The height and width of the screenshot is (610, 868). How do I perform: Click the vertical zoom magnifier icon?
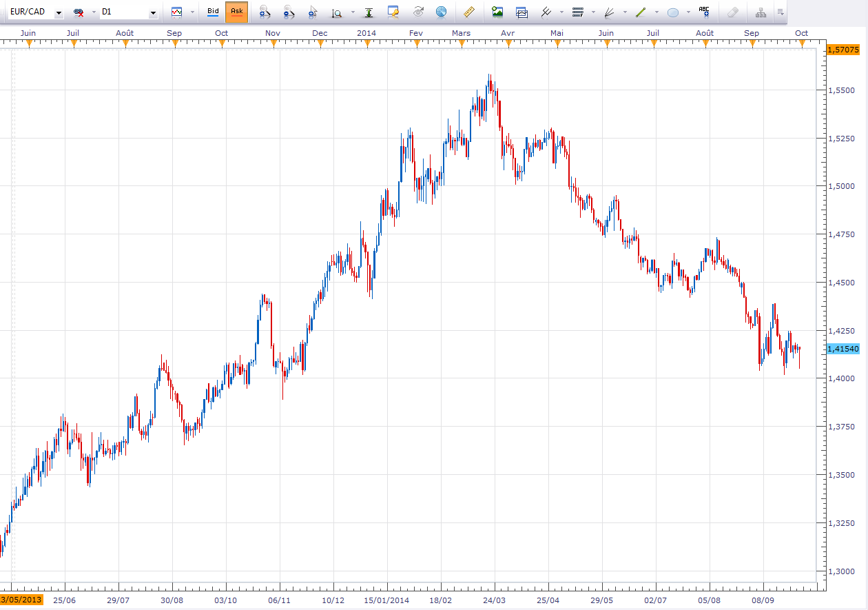337,12
